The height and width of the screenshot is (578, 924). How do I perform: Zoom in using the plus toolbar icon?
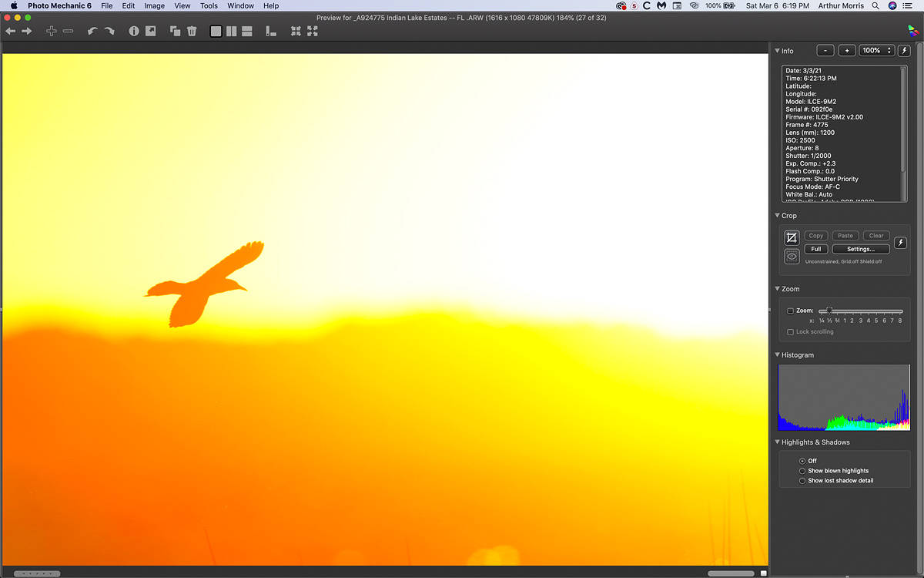tap(51, 32)
